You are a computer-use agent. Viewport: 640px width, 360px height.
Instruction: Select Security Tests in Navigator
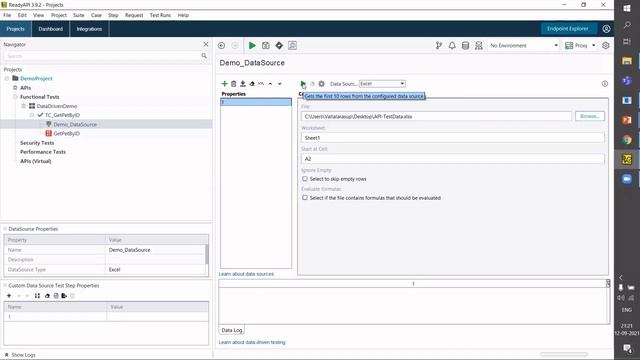click(x=37, y=143)
